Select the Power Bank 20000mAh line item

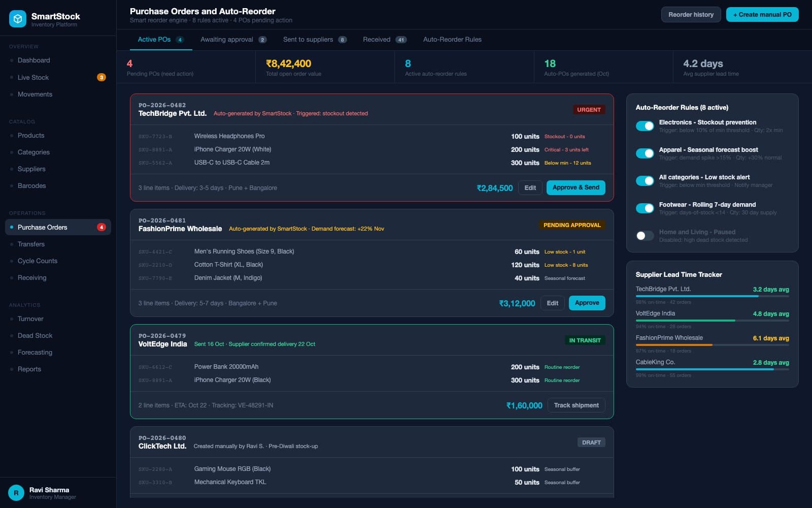pos(371,367)
